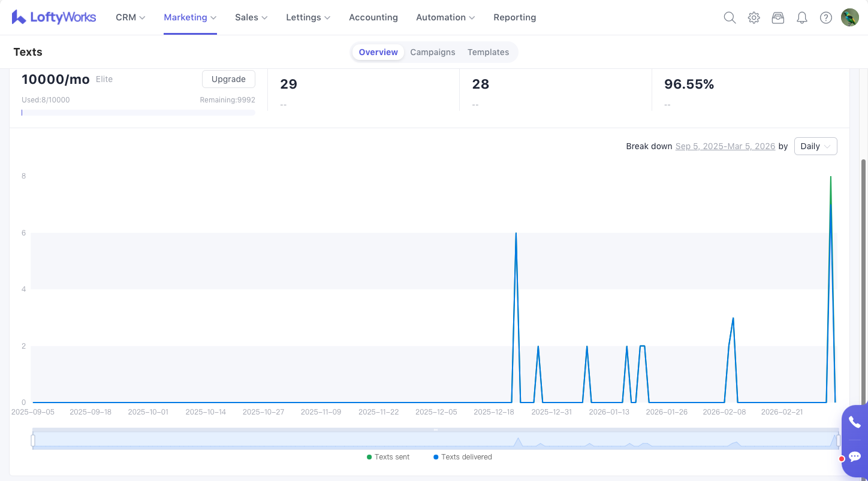Expand the CRM menu
The height and width of the screenshot is (481, 868).
pyautogui.click(x=130, y=17)
